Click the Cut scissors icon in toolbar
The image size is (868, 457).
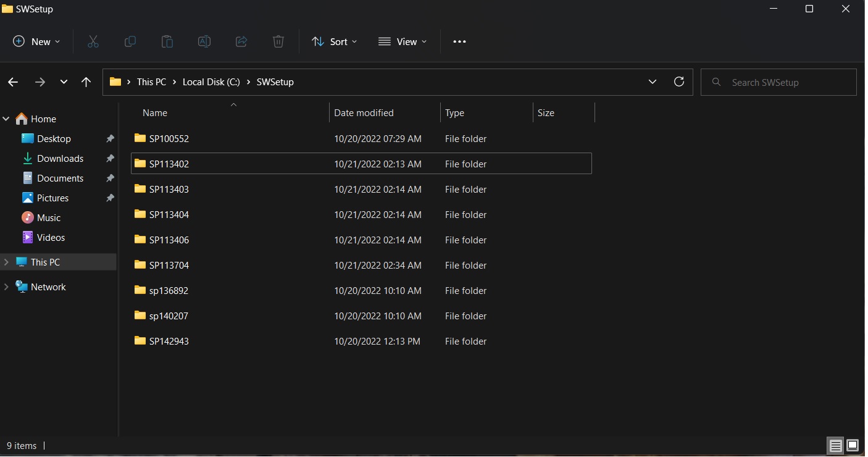93,41
